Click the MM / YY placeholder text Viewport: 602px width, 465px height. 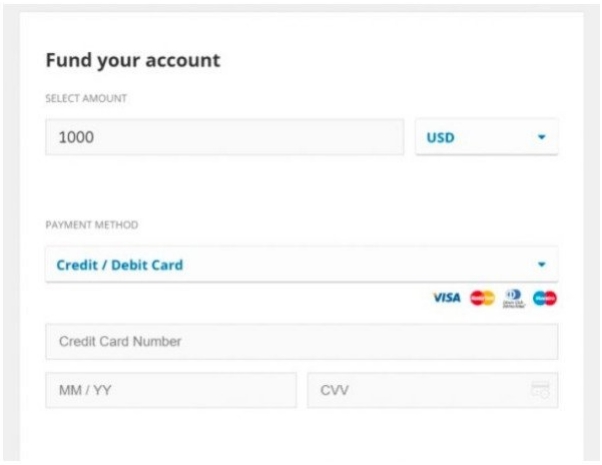85,390
